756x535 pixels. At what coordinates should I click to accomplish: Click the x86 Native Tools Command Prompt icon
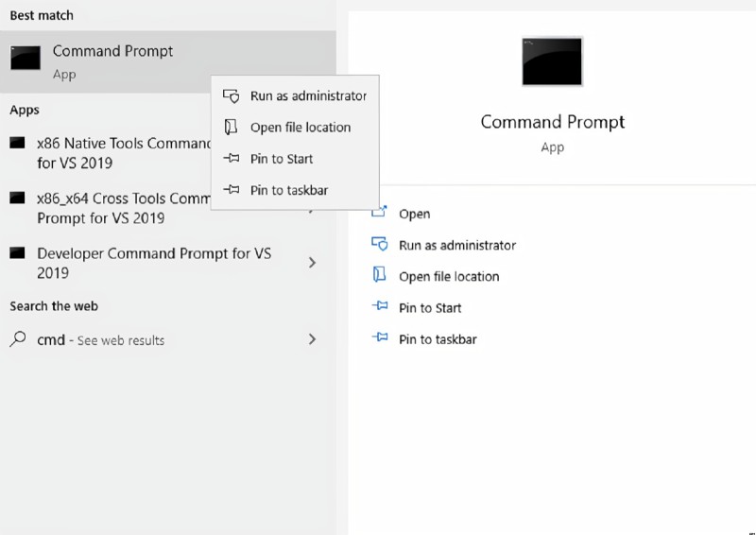[17, 143]
